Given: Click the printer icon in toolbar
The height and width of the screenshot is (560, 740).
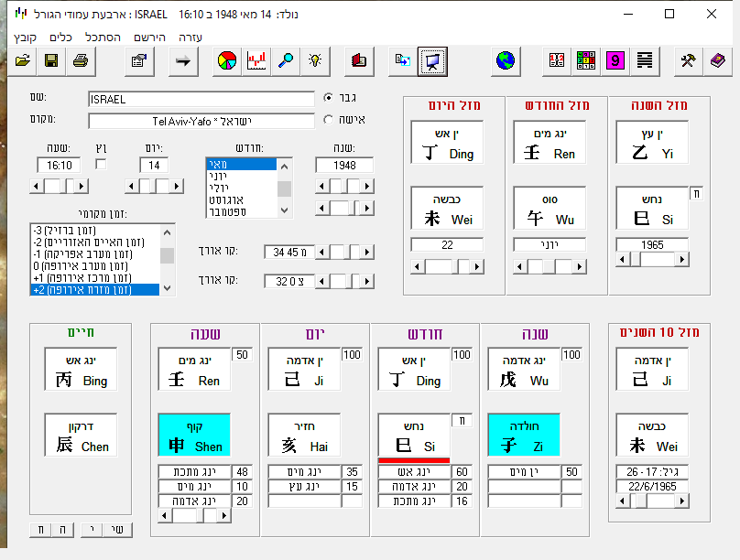Looking at the screenshot, I should [x=80, y=61].
